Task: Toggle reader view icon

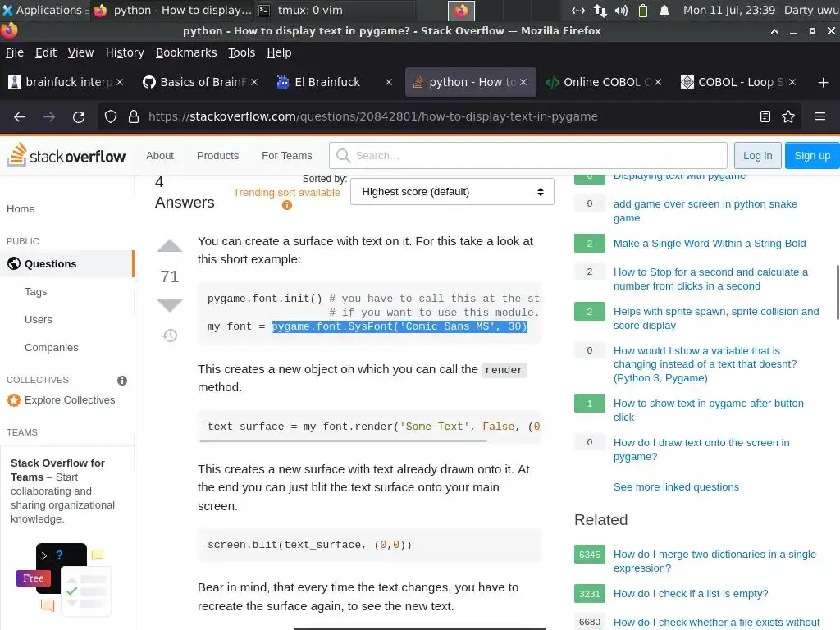Action: (x=765, y=116)
